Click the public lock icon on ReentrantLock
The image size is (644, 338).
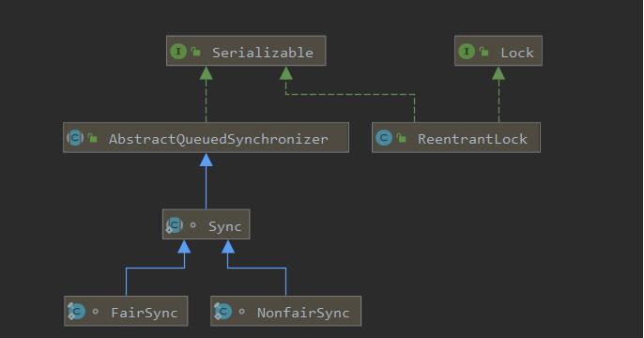point(402,138)
